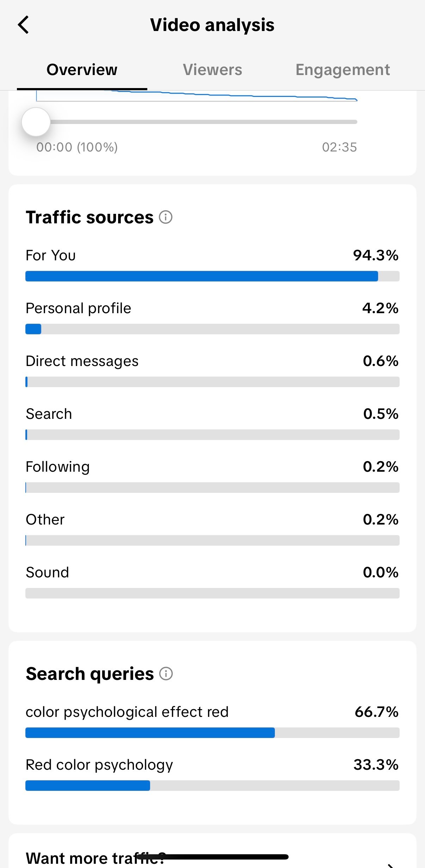Screen dimensions: 425x868
Task: Click the Direct messages traffic label
Action: click(x=82, y=361)
